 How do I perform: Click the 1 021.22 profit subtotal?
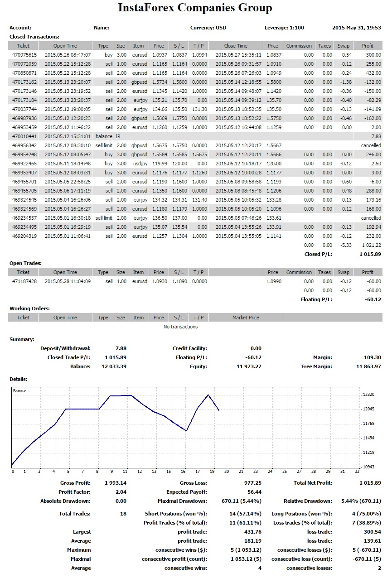[x=371, y=245]
